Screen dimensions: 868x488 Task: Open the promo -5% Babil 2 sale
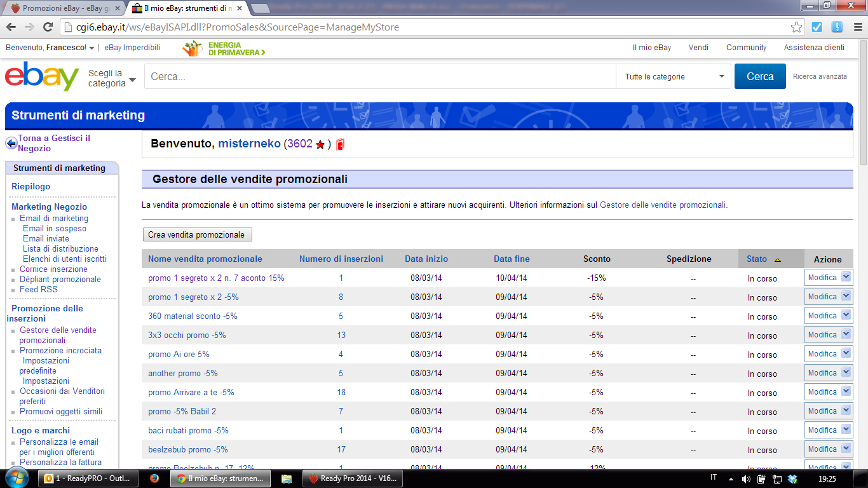(182, 411)
